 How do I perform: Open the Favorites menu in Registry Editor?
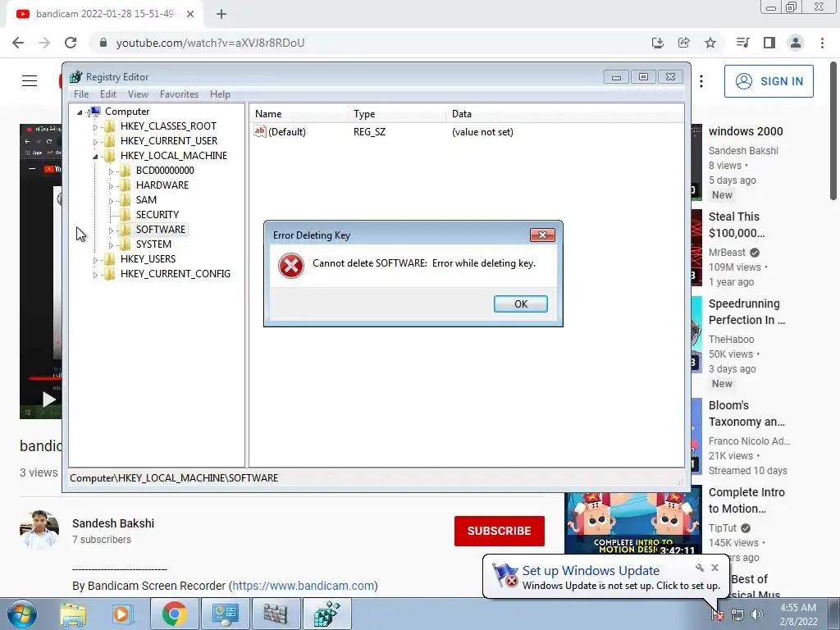179,94
